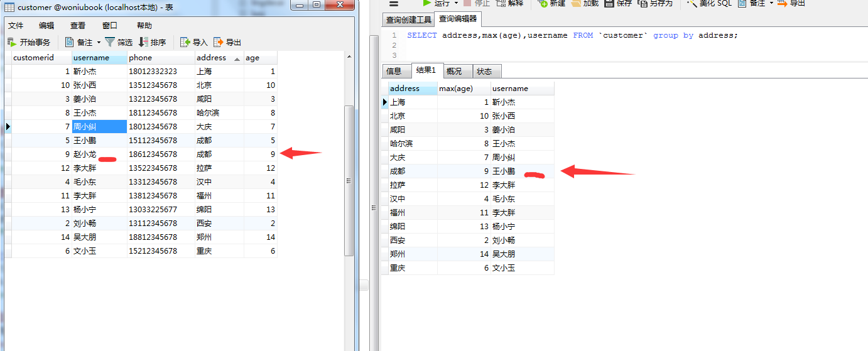Click the row indicator for 周小纠 row
Screen dimensions: 868x351
point(8,127)
